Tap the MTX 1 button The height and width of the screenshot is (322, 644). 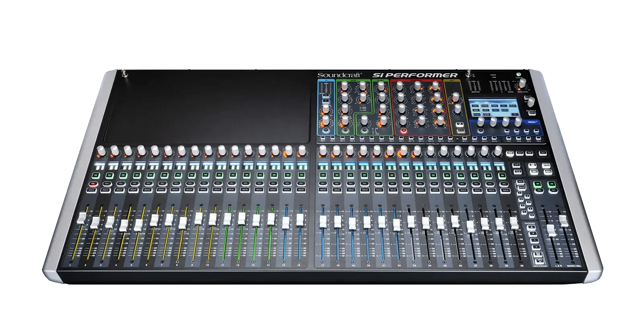tap(464, 138)
